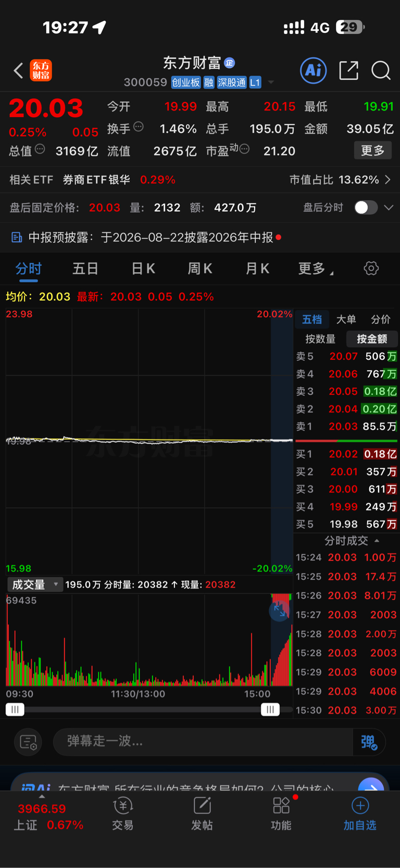
Task: Tap the 创业板 tag
Action: [186, 82]
